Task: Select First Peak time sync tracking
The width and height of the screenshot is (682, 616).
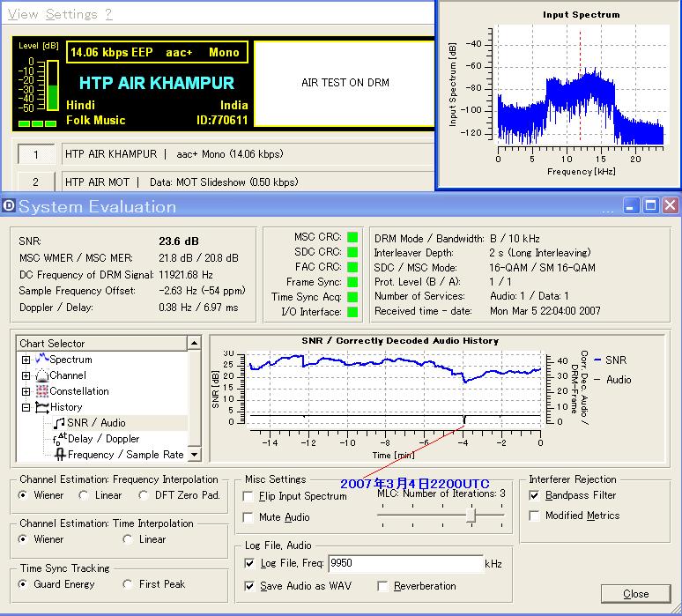Action: pyautogui.click(x=128, y=583)
